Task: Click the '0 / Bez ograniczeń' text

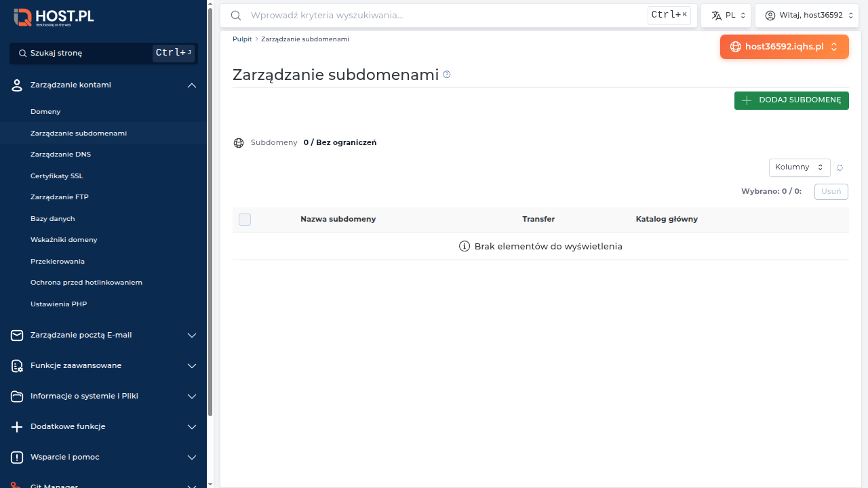Action: click(340, 143)
